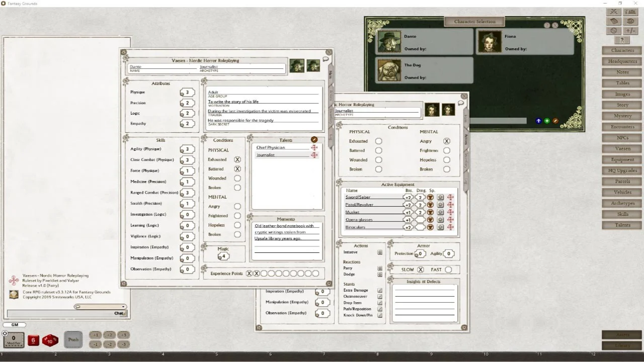Click the Opera glasses roll icon
644x362 pixels.
(440, 220)
